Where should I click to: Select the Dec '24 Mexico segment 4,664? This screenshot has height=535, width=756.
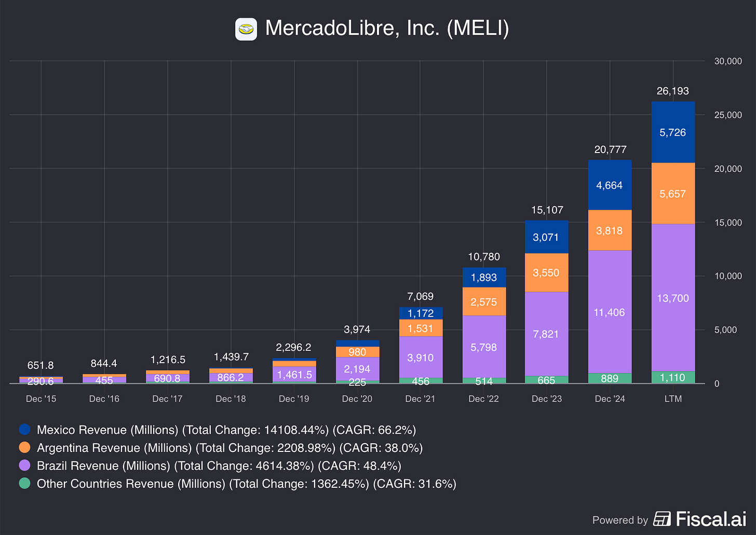[x=610, y=185]
